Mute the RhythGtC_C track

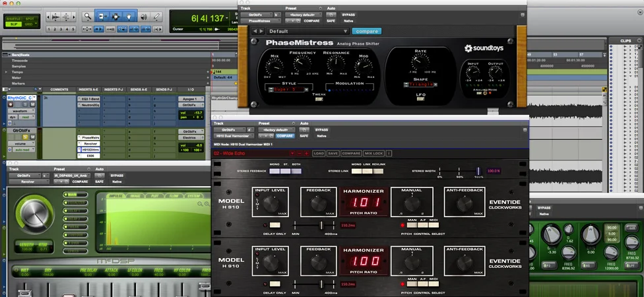(x=32, y=104)
